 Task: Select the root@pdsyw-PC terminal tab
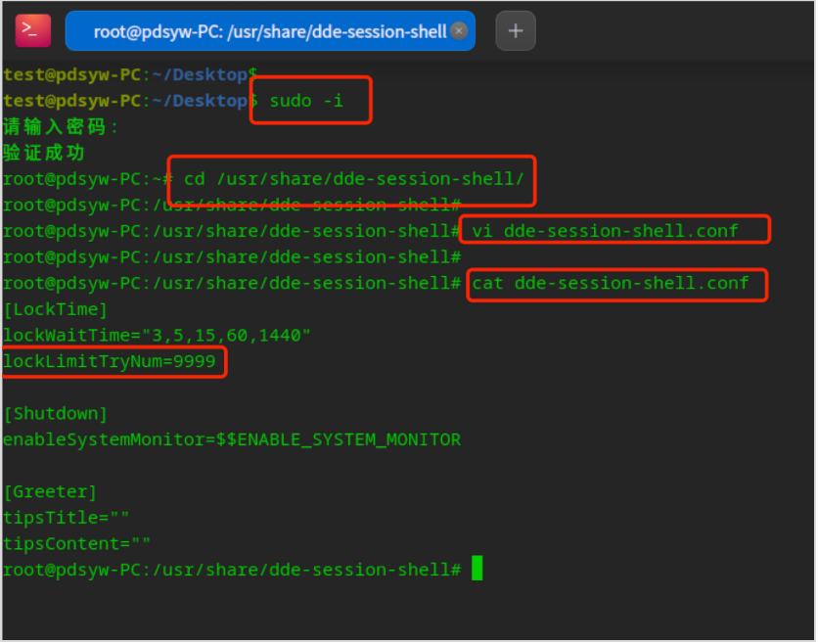tap(270, 31)
